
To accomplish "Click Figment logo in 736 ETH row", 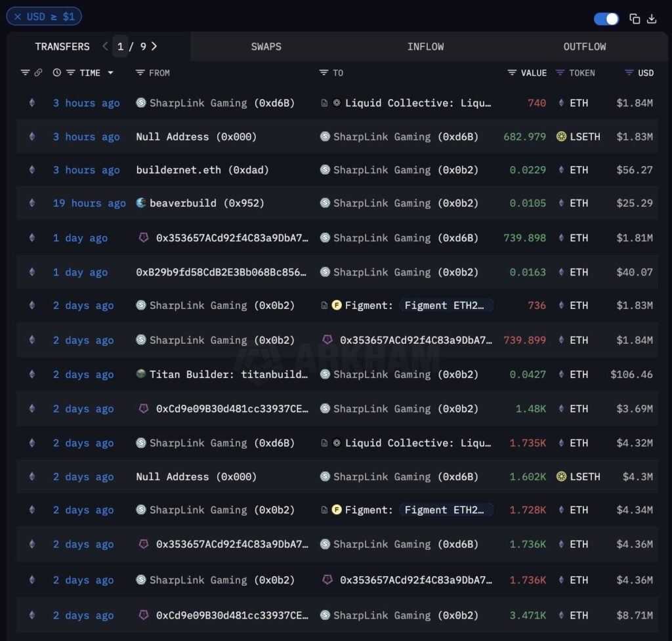I will coord(337,306).
